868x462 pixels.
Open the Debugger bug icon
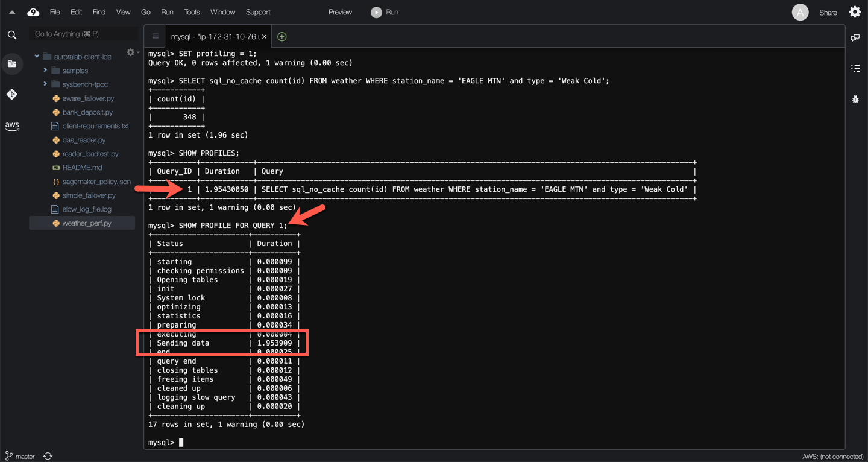coord(855,99)
